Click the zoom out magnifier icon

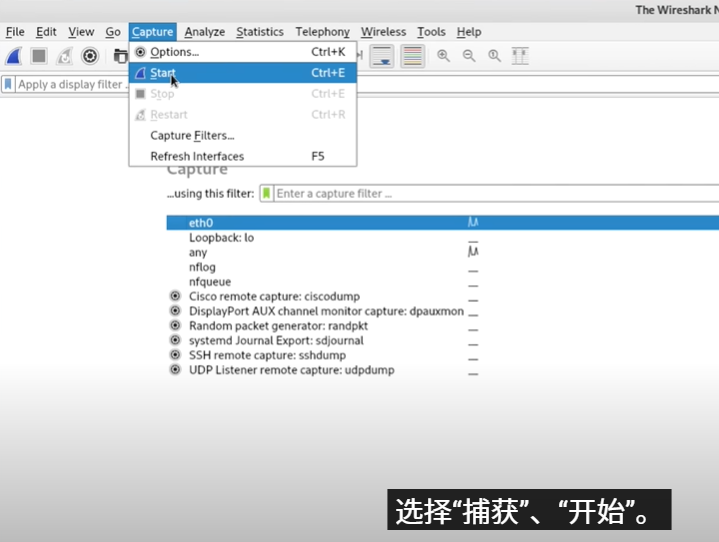469,56
